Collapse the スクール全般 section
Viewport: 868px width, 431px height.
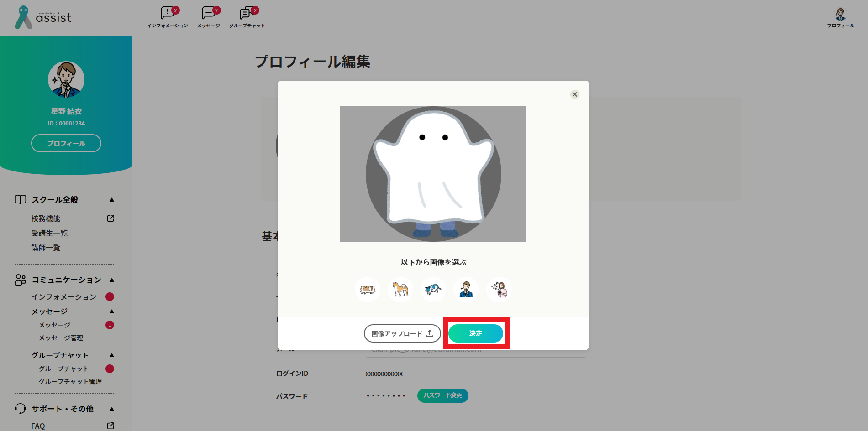pos(112,200)
